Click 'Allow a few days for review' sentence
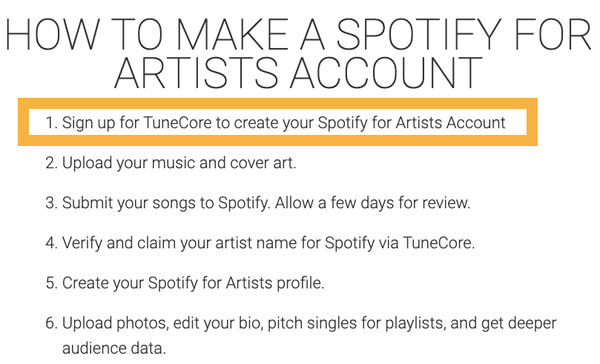 (372, 203)
